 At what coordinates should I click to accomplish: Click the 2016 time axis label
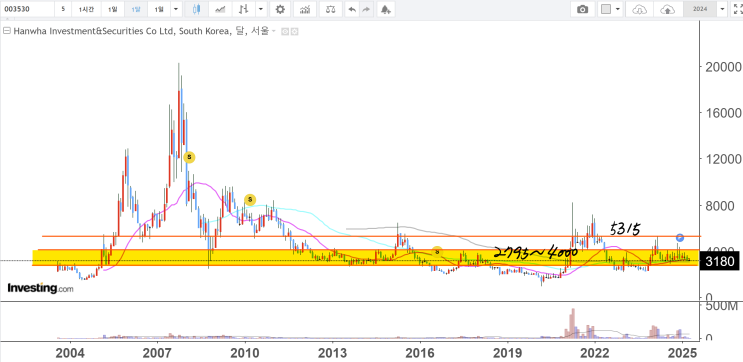[x=420, y=353]
